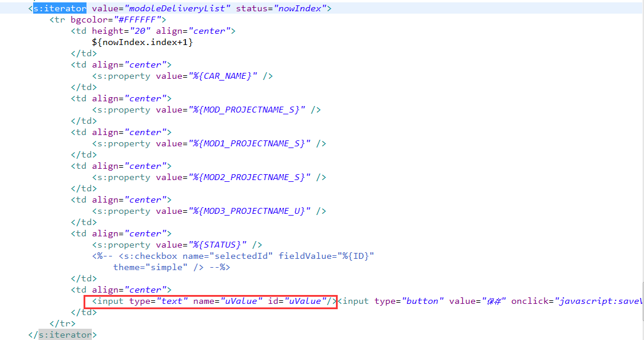Click the name="uValue" attribute
Image resolution: width=644 pixels, height=340 pixels.
228,301
